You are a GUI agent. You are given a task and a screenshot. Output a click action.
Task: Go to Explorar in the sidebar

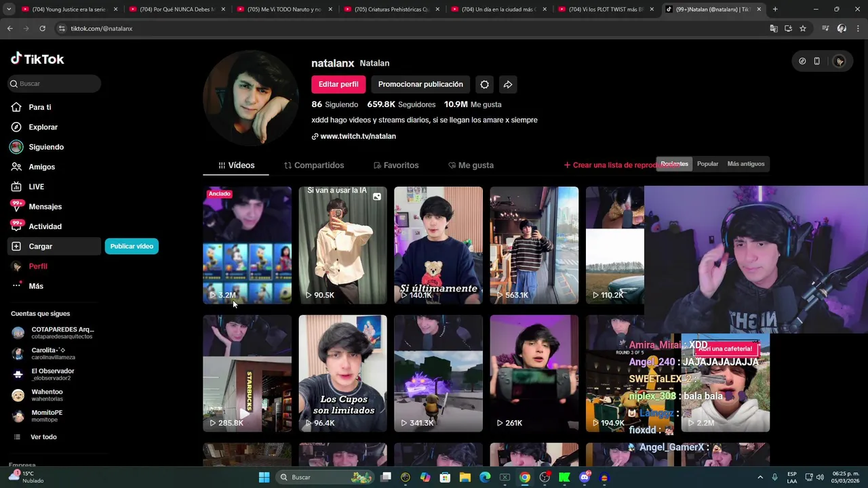click(x=43, y=127)
